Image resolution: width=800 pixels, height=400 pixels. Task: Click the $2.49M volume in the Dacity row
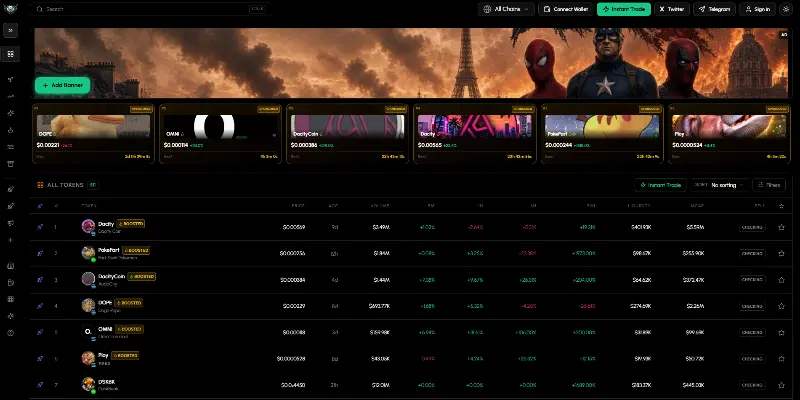(x=381, y=227)
